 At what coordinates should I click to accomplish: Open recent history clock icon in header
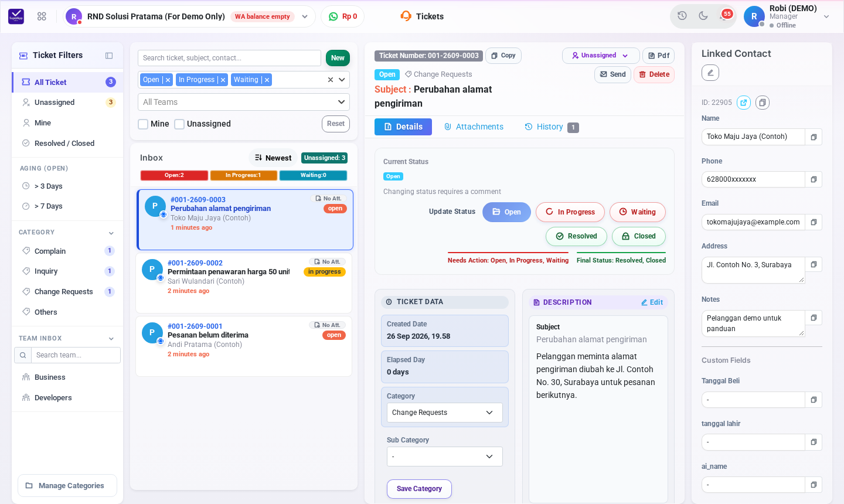[682, 16]
